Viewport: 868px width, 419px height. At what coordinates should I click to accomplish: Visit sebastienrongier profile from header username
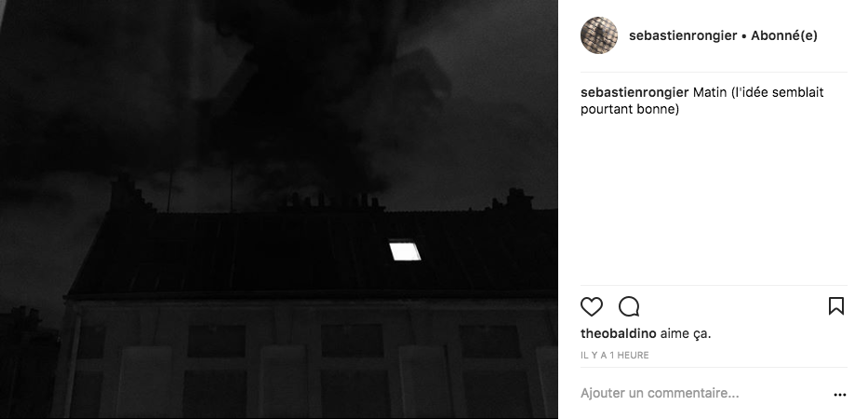tap(683, 36)
